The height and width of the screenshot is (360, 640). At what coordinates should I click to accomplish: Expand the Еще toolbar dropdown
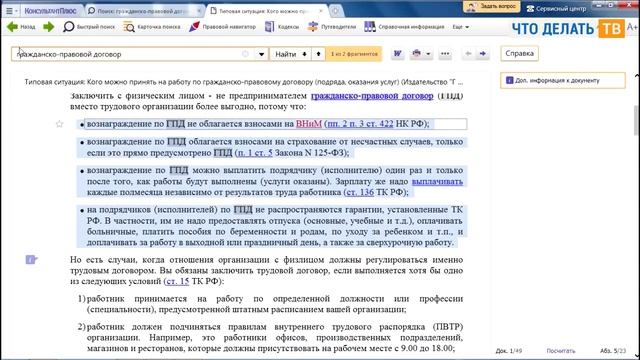point(460,27)
